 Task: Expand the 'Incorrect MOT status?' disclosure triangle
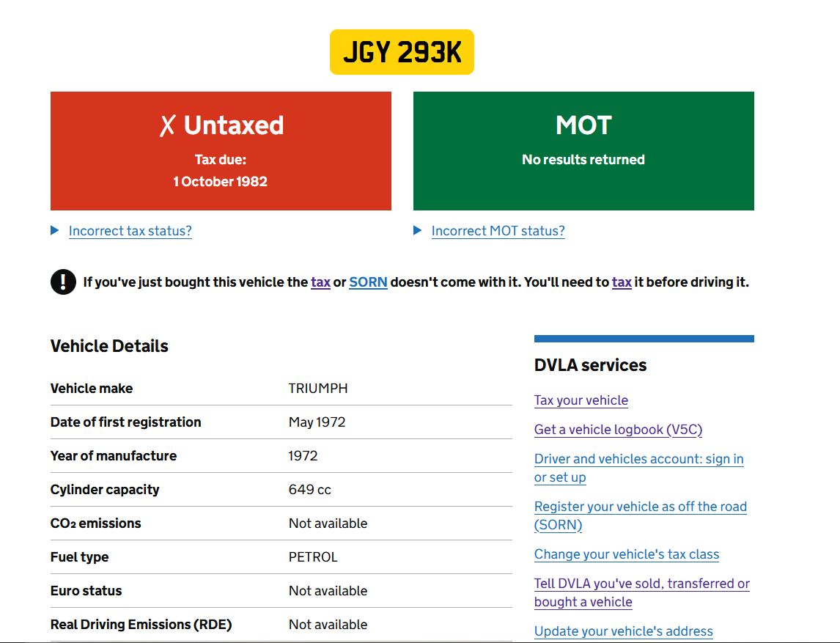click(417, 230)
